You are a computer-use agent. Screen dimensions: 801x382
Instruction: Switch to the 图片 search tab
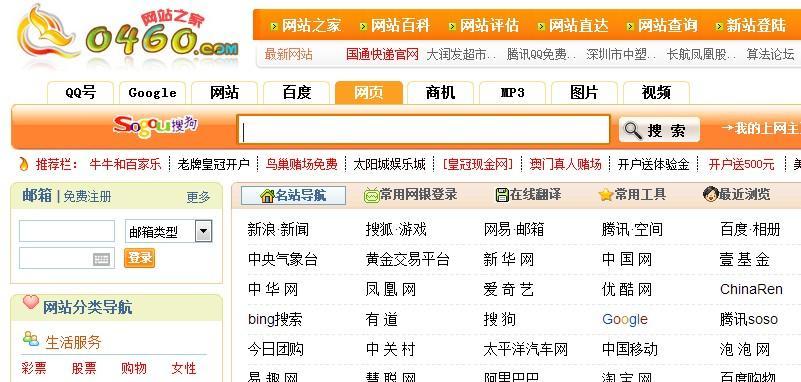[x=584, y=93]
